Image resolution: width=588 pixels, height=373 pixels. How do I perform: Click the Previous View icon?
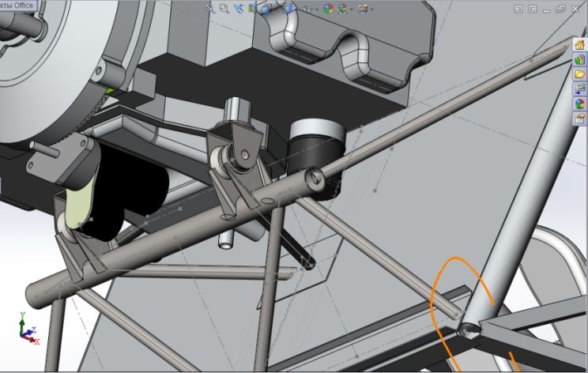(238, 9)
